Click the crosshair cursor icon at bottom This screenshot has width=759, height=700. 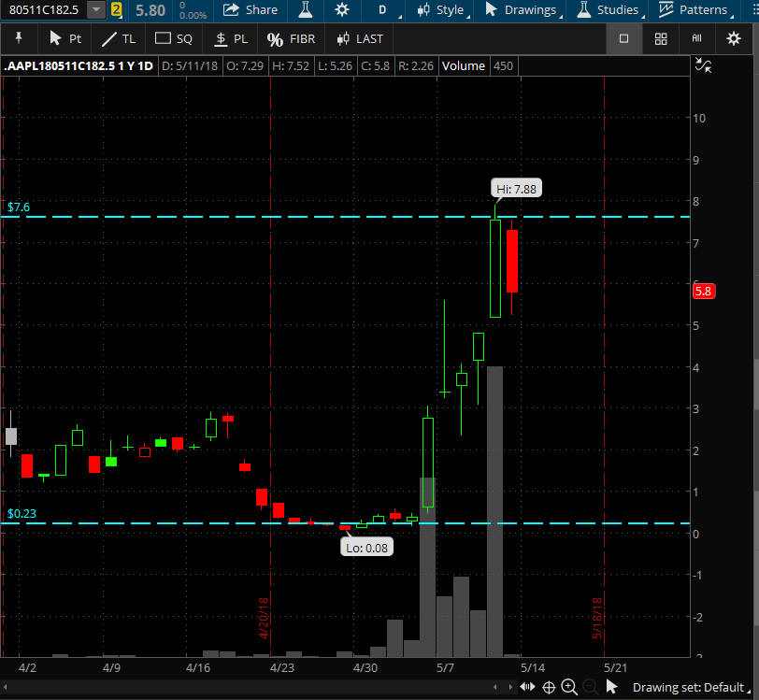549,688
